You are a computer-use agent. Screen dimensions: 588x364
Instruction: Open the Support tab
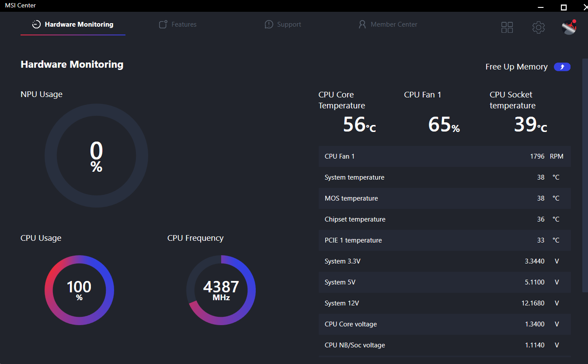pos(283,24)
